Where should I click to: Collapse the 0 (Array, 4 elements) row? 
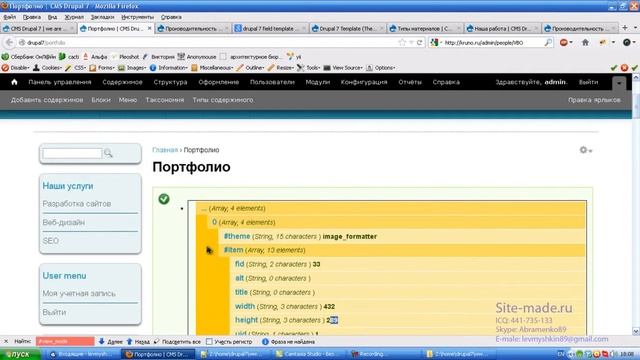[396, 222]
